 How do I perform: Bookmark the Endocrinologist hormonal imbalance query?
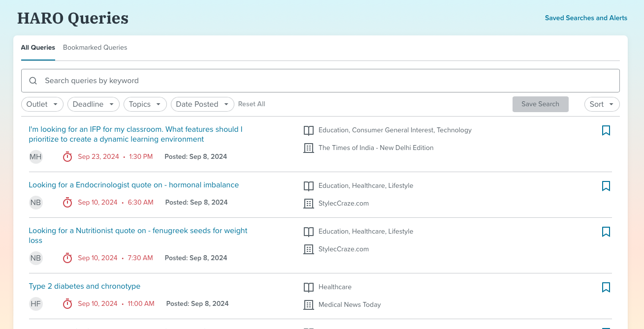[x=606, y=186]
